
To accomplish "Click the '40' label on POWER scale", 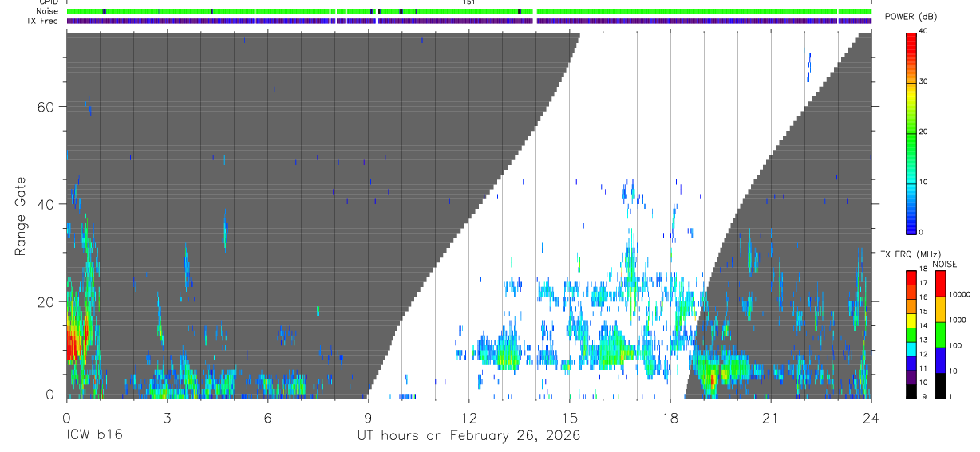I will 924,31.
